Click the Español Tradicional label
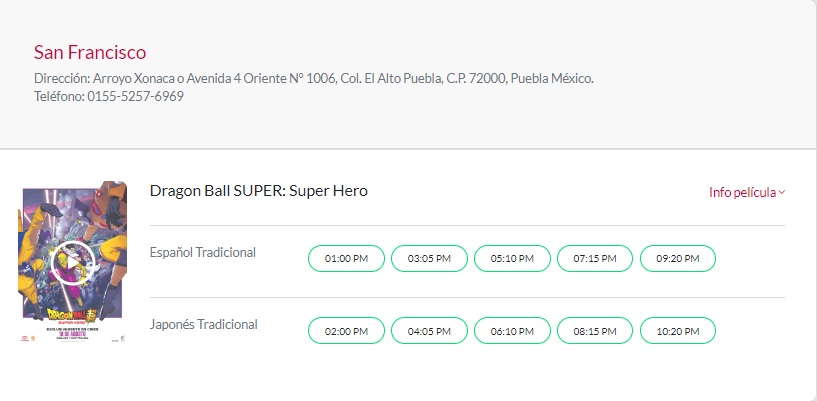This screenshot has width=817, height=401. (203, 252)
